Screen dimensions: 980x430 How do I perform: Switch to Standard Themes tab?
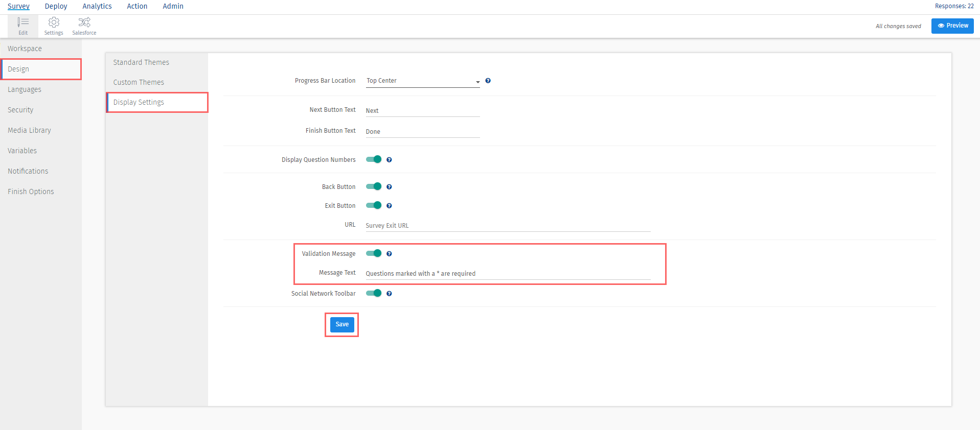click(141, 62)
